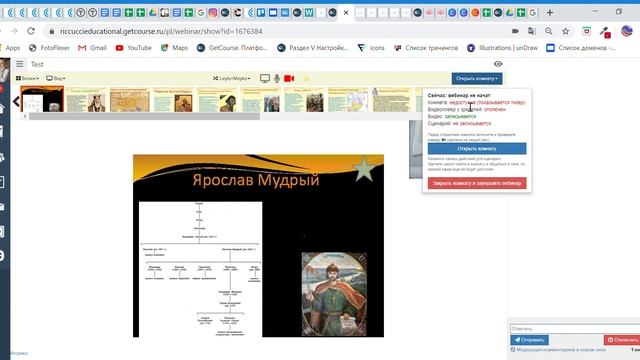Click the Ярослав Мудрый slide title
Screen dimensions: 640x360
[x=256, y=180]
